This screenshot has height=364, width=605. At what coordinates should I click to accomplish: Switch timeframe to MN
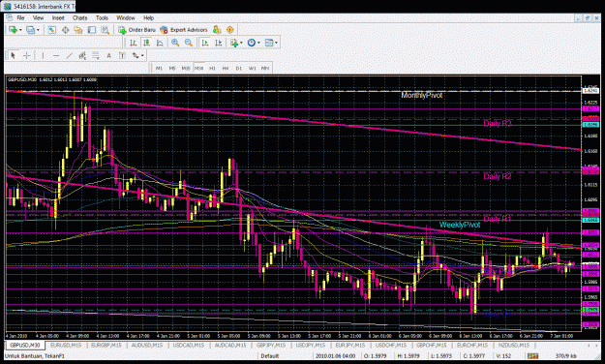click(x=265, y=69)
